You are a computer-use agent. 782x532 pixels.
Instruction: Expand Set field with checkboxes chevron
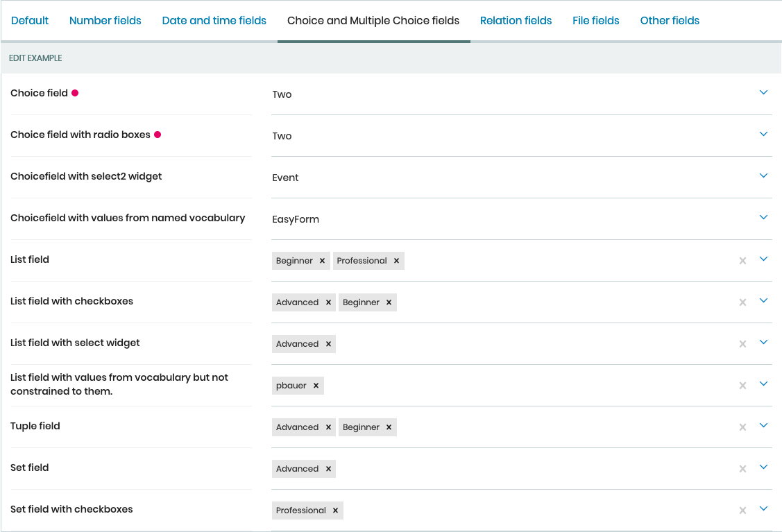tap(763, 508)
